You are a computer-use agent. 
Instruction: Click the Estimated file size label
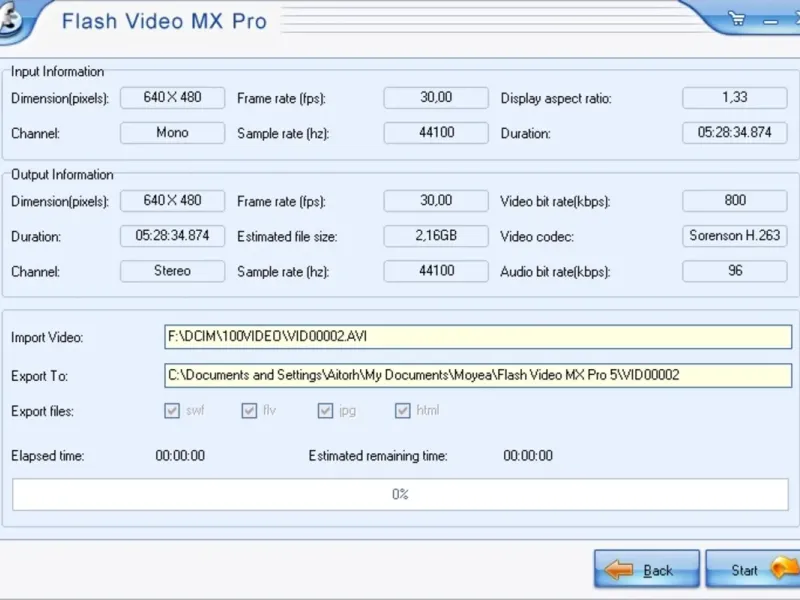tap(287, 237)
